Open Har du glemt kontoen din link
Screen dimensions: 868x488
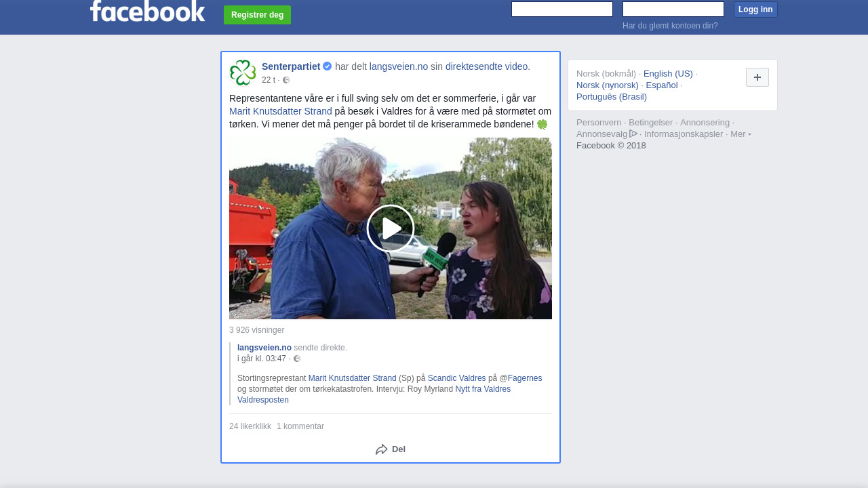[670, 26]
